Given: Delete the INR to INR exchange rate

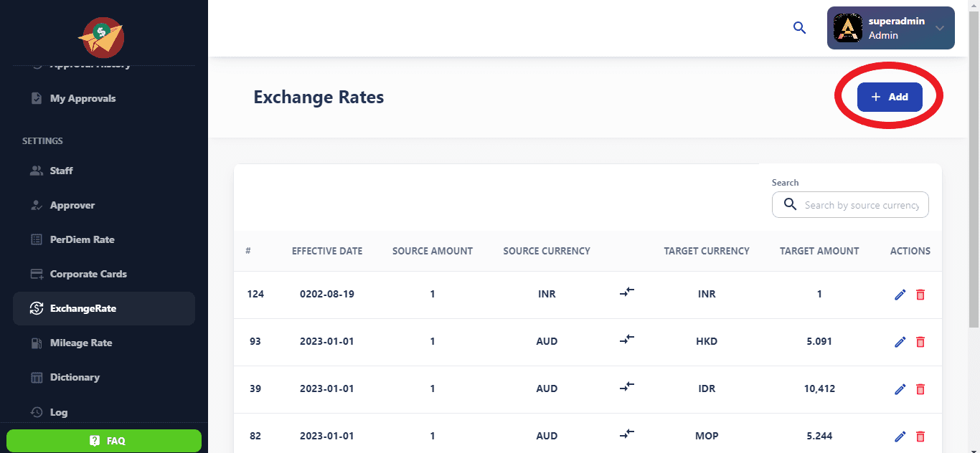Looking at the screenshot, I should [x=920, y=295].
